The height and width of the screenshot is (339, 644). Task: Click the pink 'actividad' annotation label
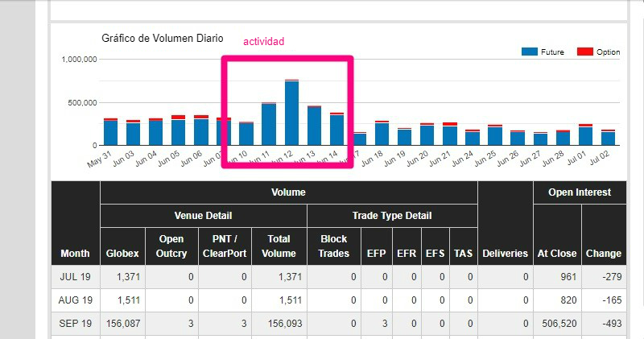[264, 41]
